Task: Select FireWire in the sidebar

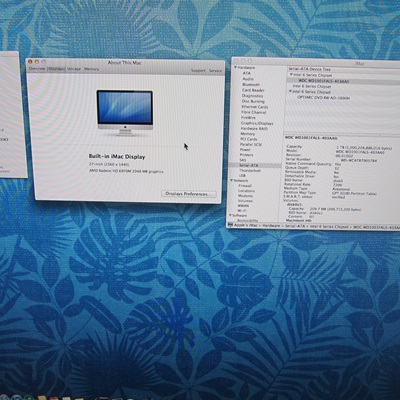Action: (x=248, y=118)
